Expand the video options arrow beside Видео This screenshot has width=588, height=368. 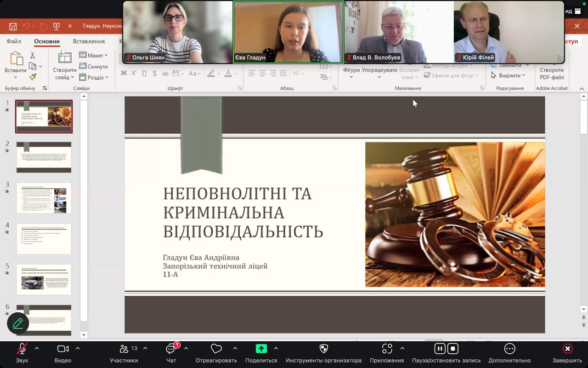click(78, 348)
